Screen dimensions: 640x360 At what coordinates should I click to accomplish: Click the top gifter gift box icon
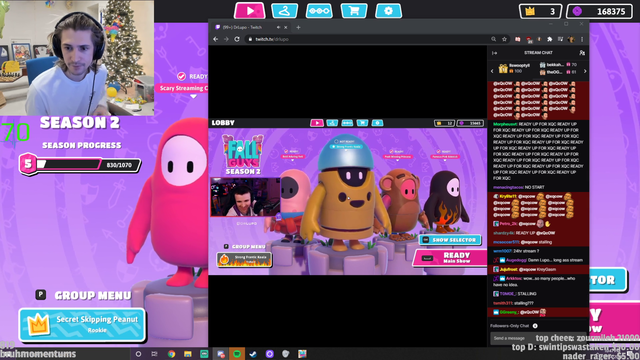click(503, 68)
